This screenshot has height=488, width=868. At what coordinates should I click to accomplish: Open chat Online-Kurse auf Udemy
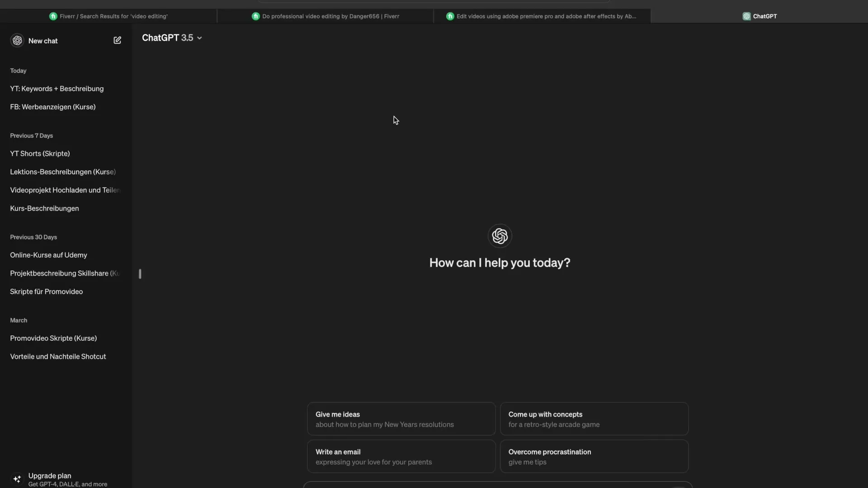[48, 255]
